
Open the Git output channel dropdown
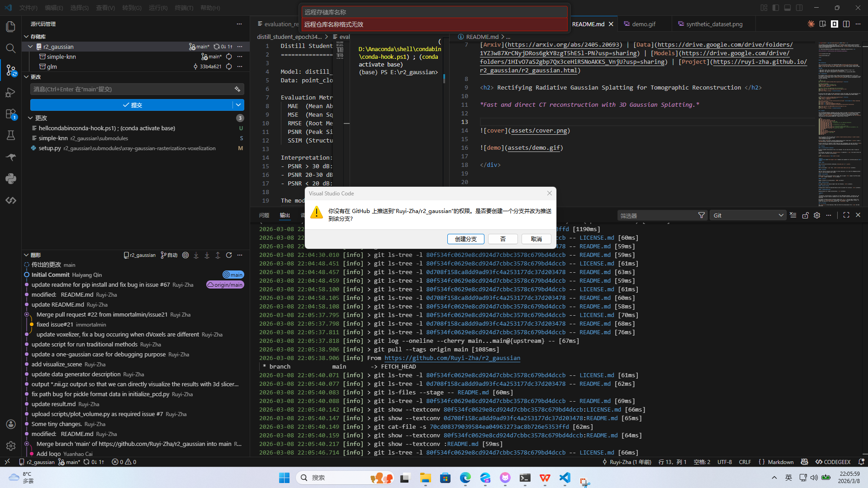point(748,215)
